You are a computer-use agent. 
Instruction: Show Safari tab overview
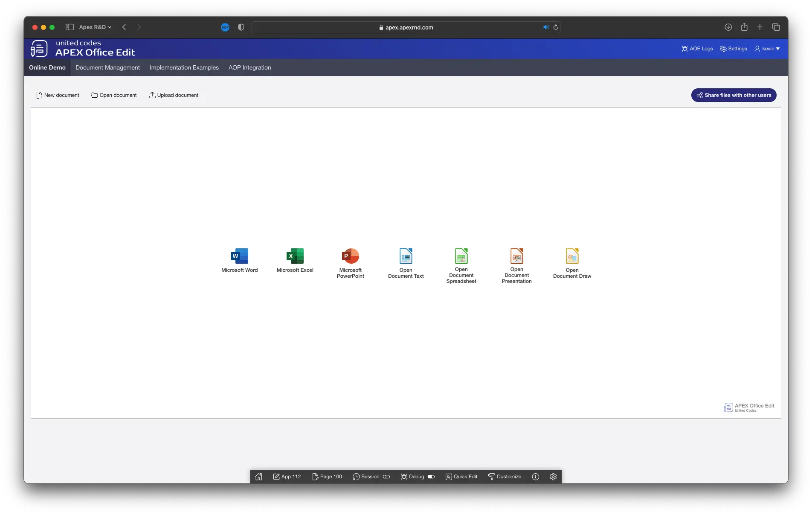coord(776,27)
